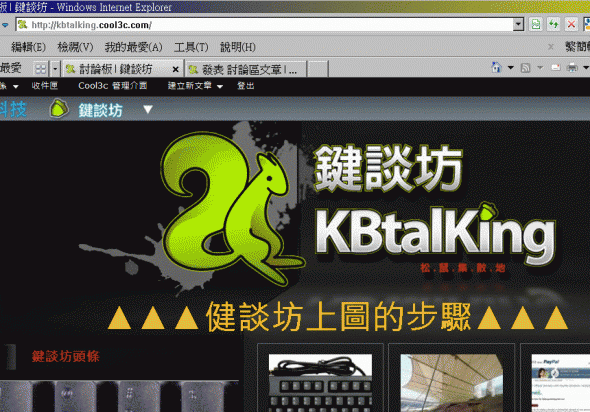The width and height of the screenshot is (590, 412).
Task: Click the 鍵談坊 link in the blue bar
Action: 100,111
